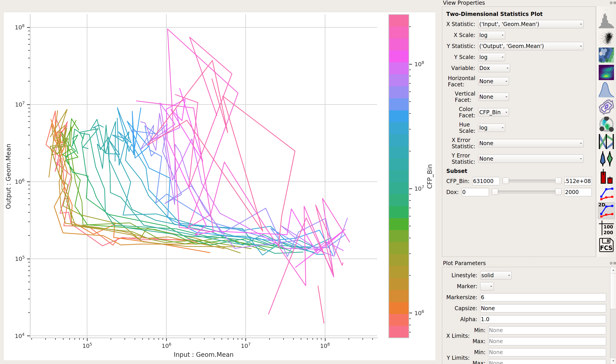
Task: Open the Variable dropdown showing Dox
Action: click(494, 68)
